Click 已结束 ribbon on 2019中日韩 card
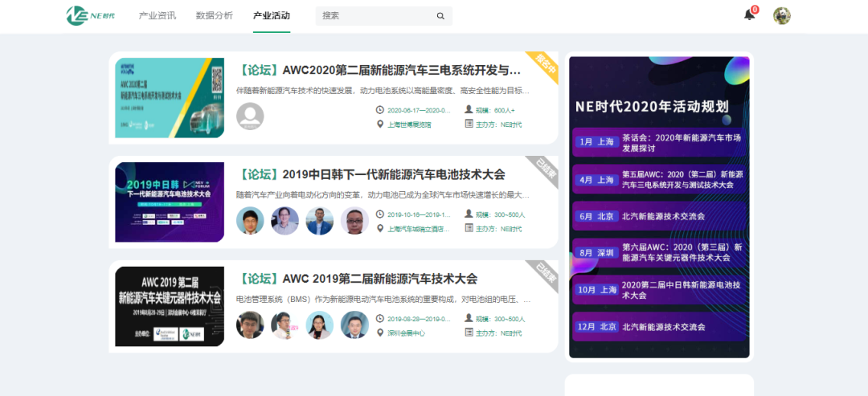 tap(545, 169)
